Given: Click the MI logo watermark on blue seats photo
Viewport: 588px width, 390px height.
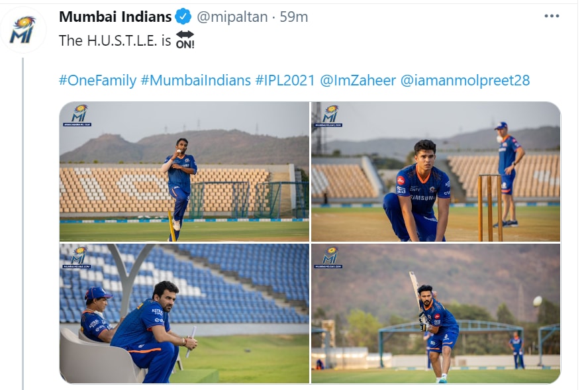Looking at the screenshot, I should coord(77,258).
